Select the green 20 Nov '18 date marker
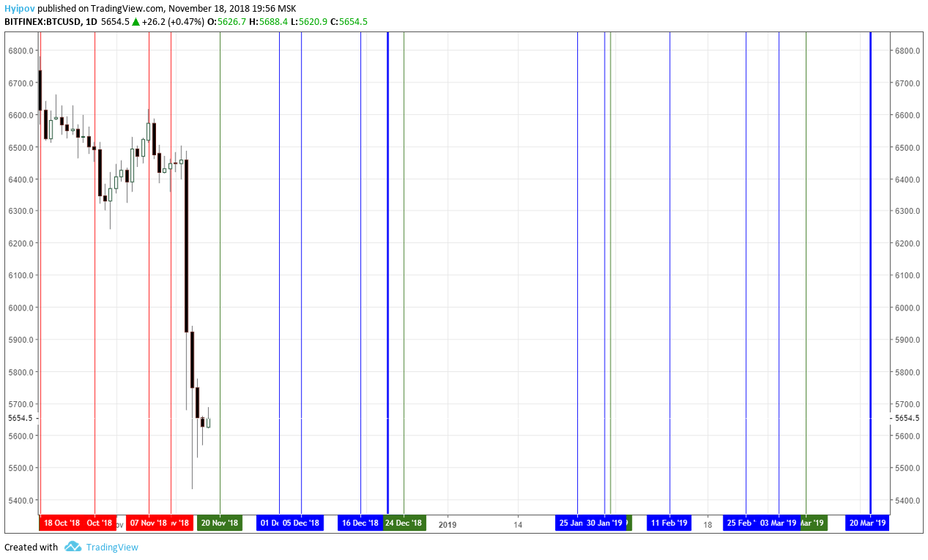Viewport: 928px width, 560px height. (220, 523)
